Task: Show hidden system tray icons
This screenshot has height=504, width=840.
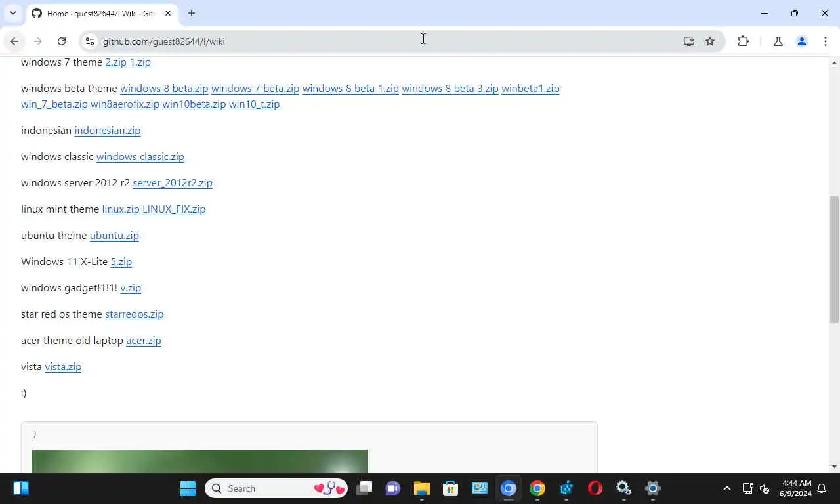Action: [x=726, y=488]
